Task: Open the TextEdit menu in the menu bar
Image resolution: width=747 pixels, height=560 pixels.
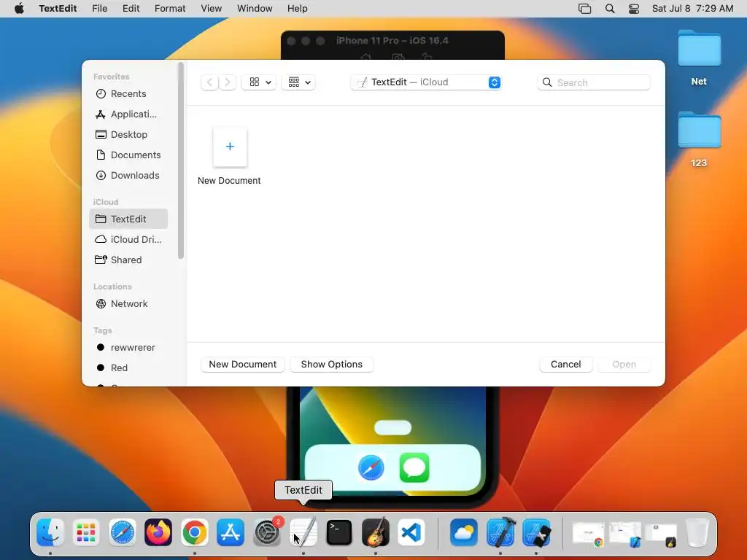Action: [x=58, y=9]
